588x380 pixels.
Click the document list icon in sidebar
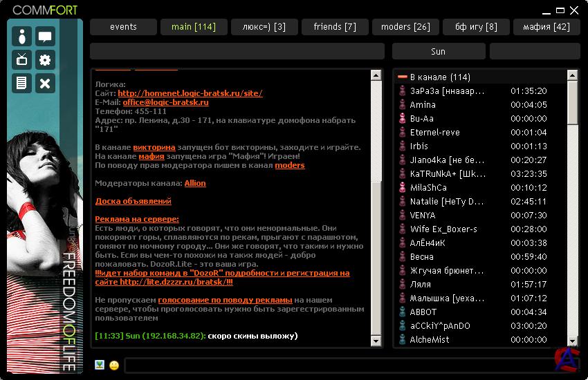click(x=22, y=83)
